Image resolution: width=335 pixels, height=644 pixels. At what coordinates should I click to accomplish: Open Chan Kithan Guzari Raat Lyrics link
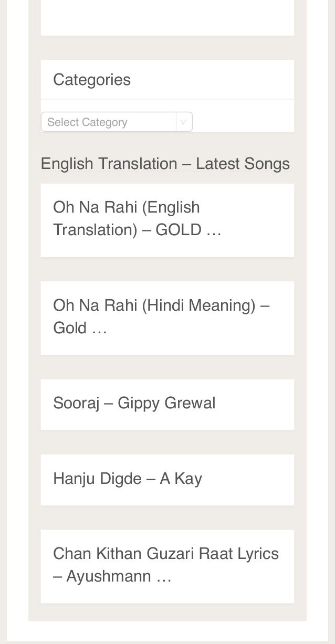166,565
